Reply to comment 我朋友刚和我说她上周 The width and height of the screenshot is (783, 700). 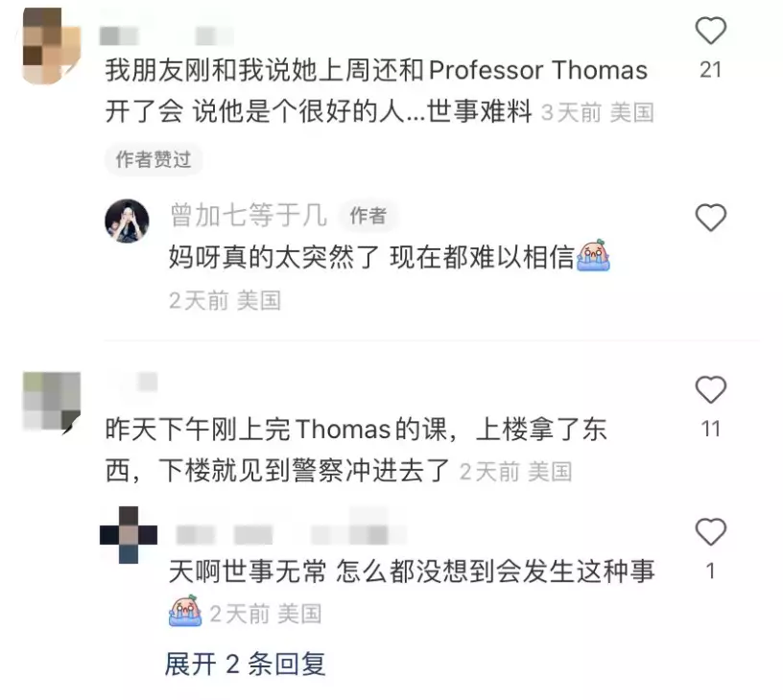click(375, 90)
